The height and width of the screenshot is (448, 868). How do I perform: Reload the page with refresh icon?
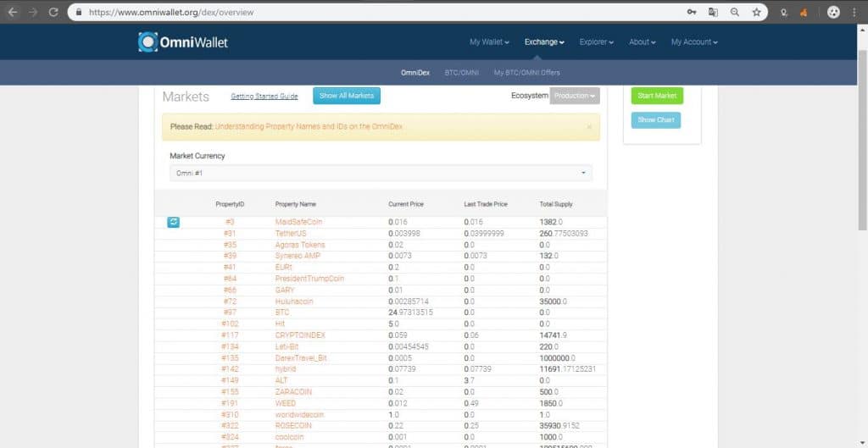tap(53, 12)
